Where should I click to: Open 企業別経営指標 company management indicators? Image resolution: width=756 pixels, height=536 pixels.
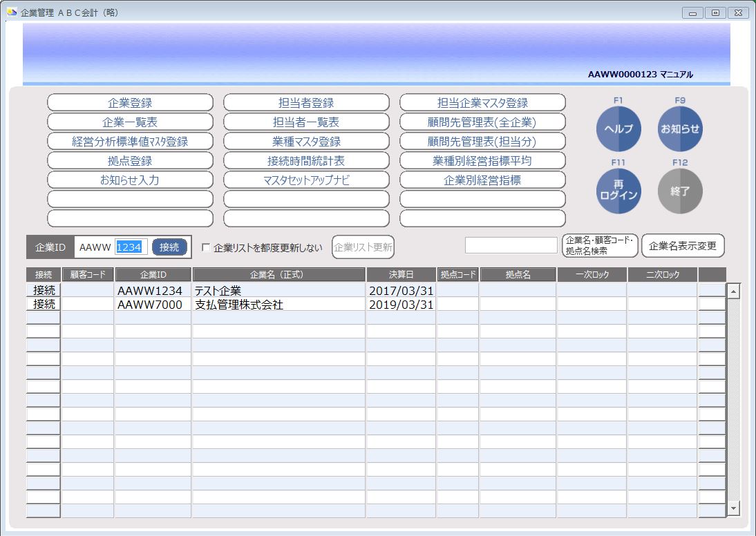(x=482, y=180)
